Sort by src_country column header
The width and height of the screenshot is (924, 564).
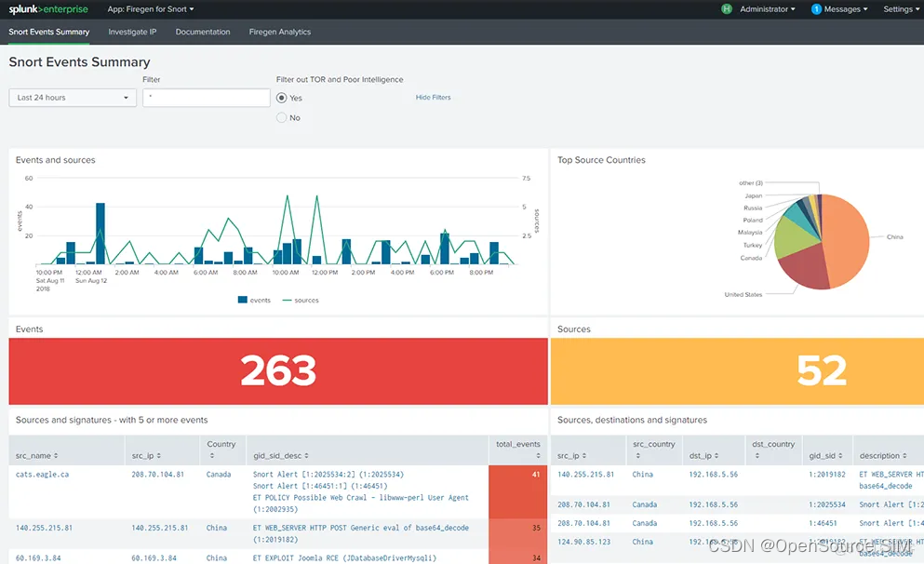coord(653,450)
